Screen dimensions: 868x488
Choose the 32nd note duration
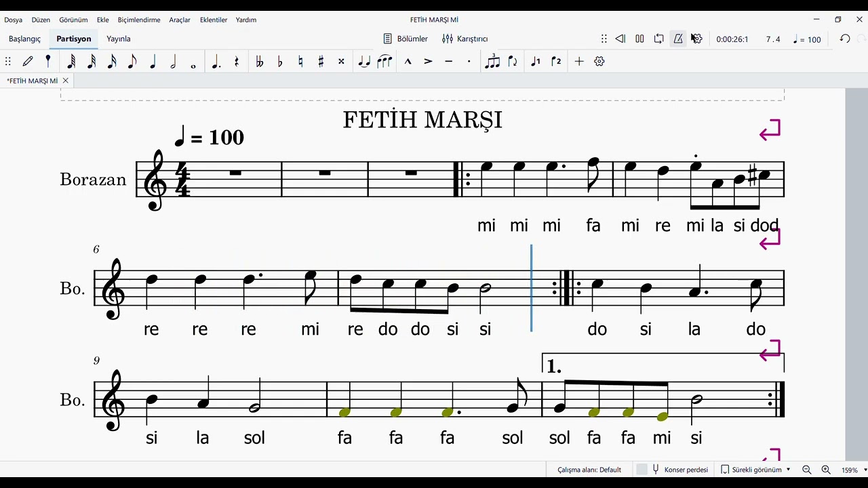point(92,62)
